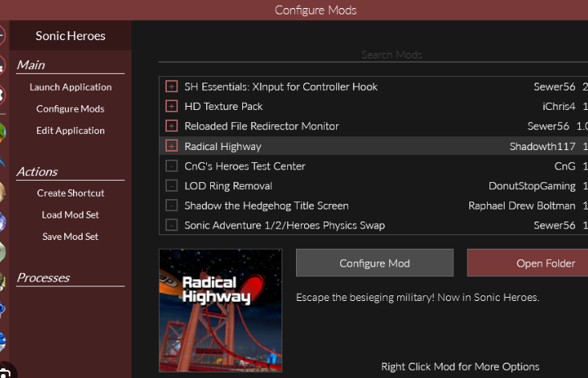Select Configure Mods in the sidebar

[71, 108]
